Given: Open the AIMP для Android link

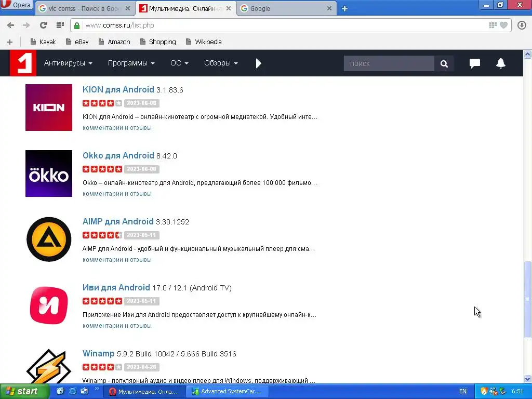Looking at the screenshot, I should pos(118,221).
